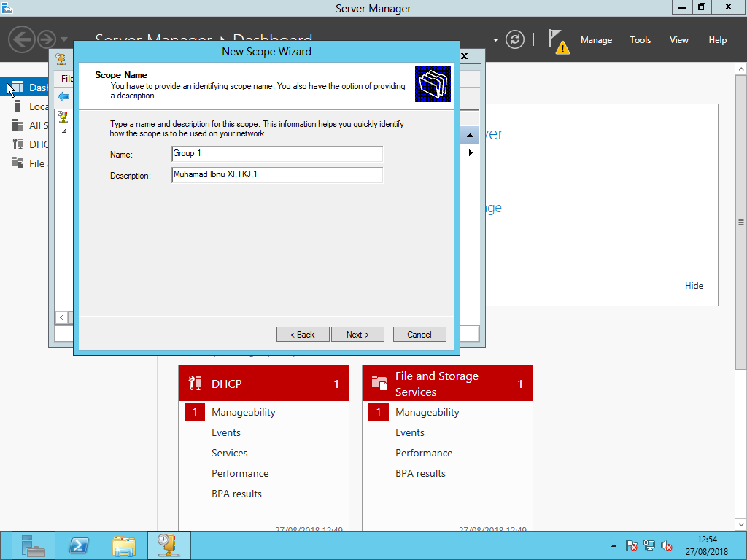Select File and Storage Services sidebar icon

[18, 163]
